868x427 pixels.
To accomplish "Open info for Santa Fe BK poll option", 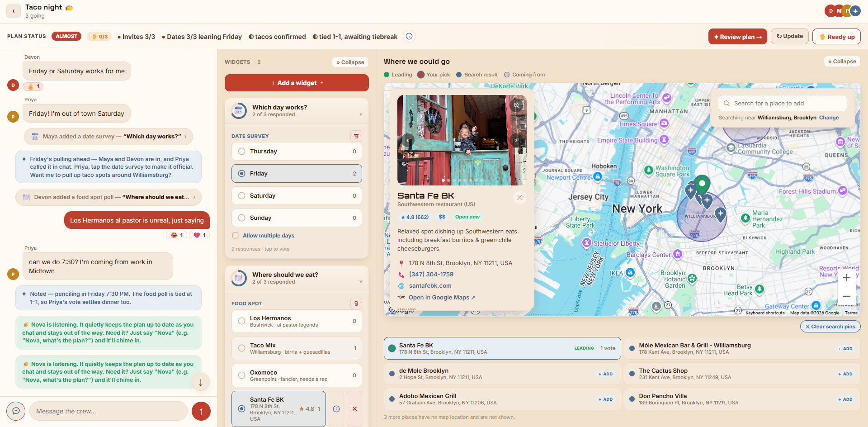I will point(336,409).
